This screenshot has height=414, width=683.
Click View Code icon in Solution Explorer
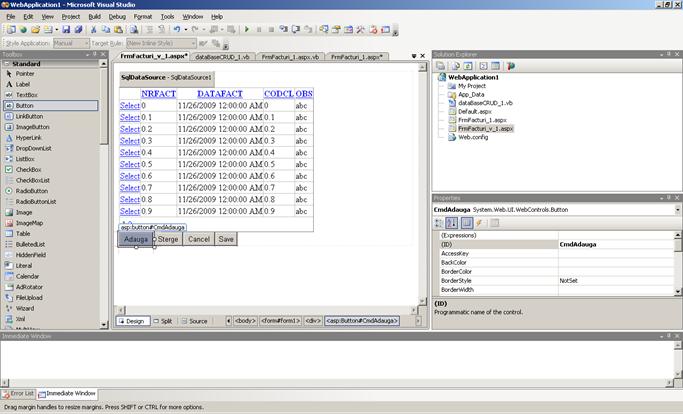[483, 66]
